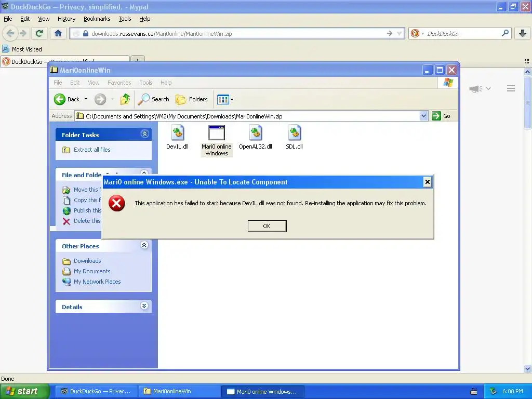Collapse the Folder Tasks panel
This screenshot has width=532, height=399.
[x=144, y=134]
